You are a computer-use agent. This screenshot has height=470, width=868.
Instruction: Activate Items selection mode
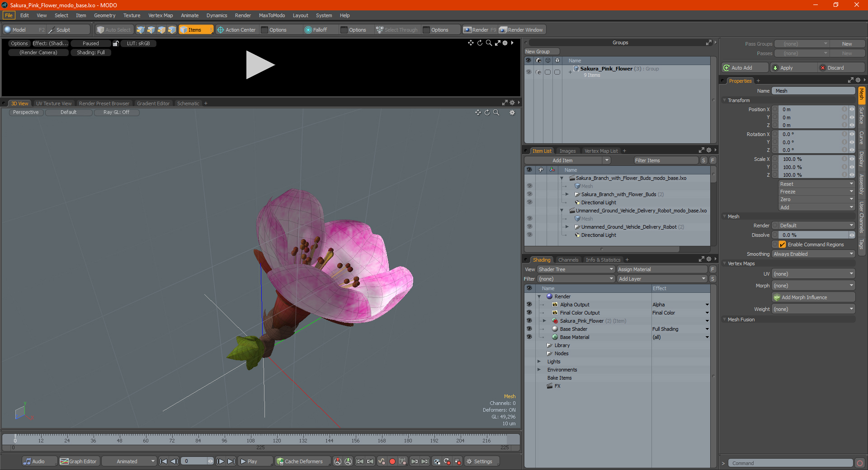pos(196,30)
